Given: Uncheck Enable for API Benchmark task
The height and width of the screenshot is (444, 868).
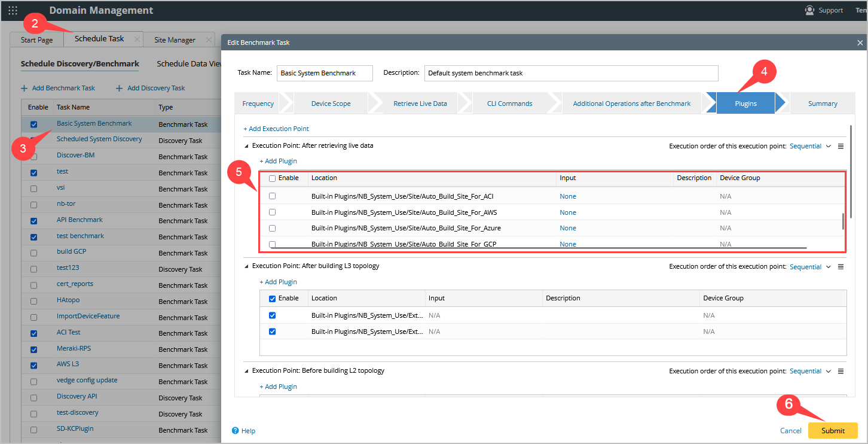Looking at the screenshot, I should (33, 221).
